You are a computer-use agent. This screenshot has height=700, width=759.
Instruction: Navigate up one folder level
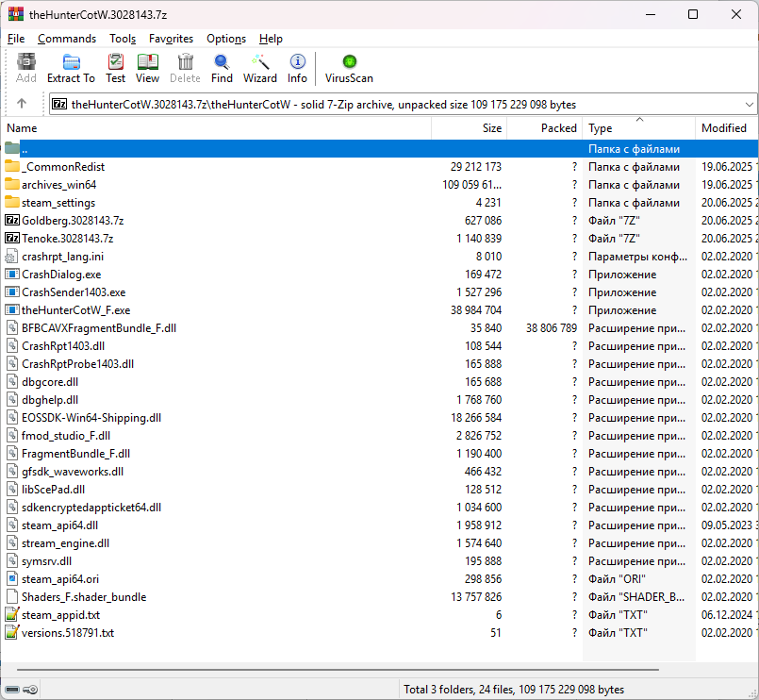(x=23, y=104)
